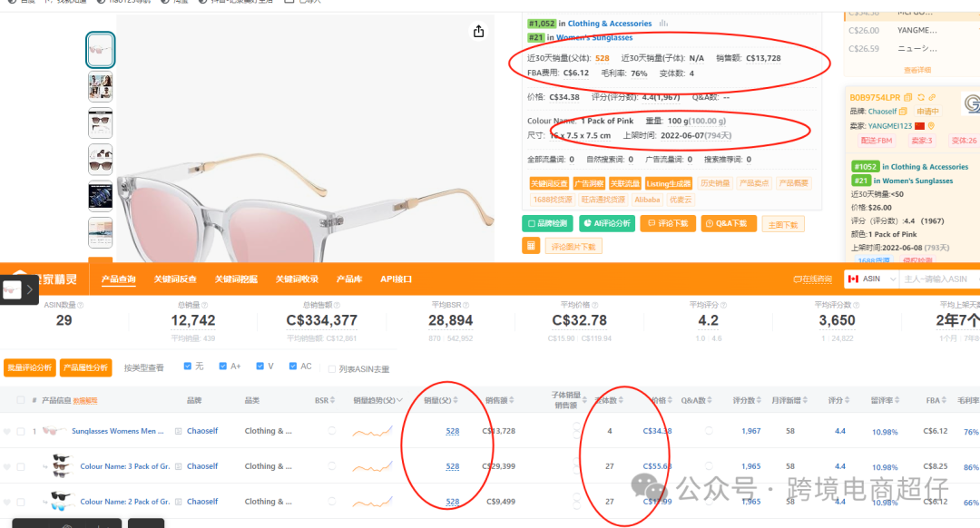
Task: Favorite the 3 Pack of Gr. row heart
Action: coord(7,467)
